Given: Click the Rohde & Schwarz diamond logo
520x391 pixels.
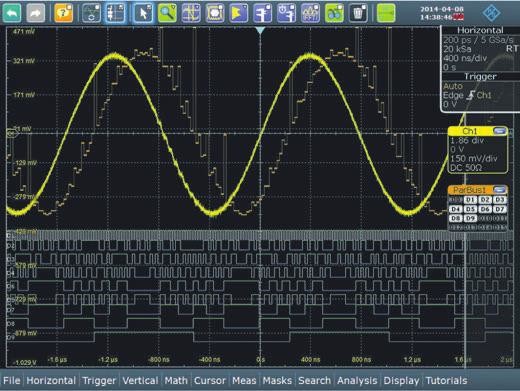Looking at the screenshot, I should [x=491, y=13].
